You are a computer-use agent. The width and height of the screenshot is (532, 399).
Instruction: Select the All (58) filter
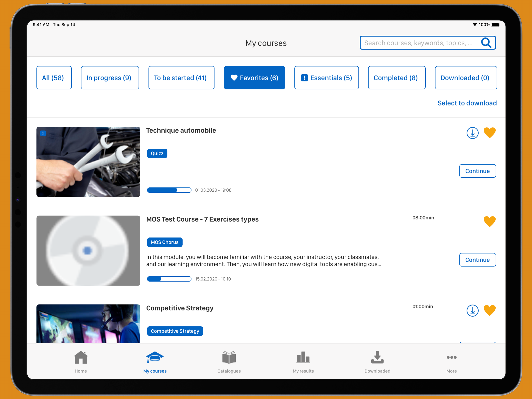point(54,78)
